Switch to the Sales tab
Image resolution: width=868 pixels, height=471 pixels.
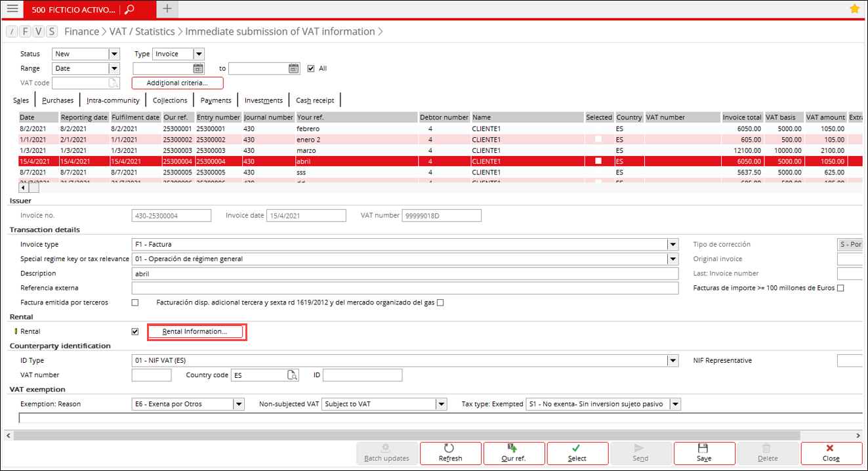21,100
